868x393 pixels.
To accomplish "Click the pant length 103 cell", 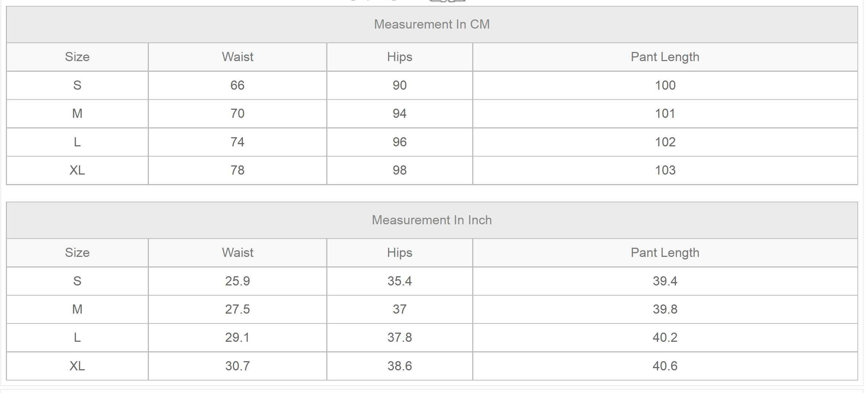I will [665, 170].
